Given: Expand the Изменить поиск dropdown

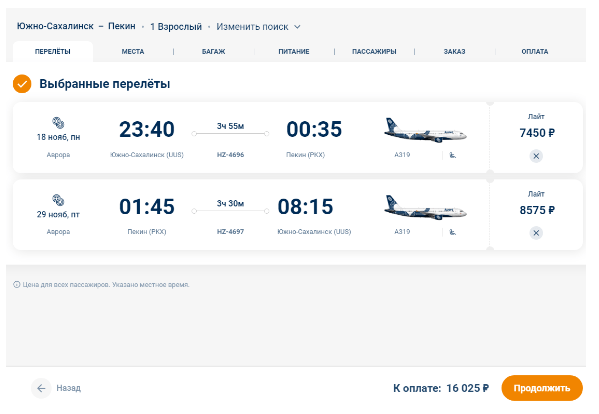Looking at the screenshot, I should tap(258, 27).
